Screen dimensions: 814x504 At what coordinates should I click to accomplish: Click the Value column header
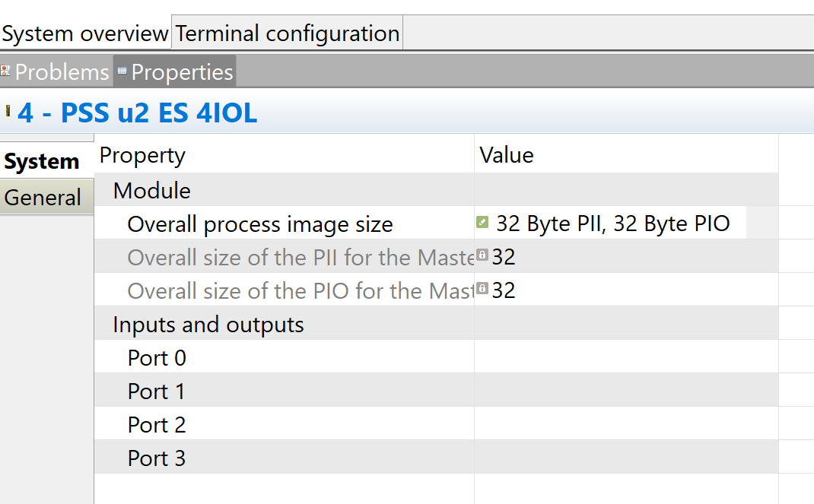(627, 156)
